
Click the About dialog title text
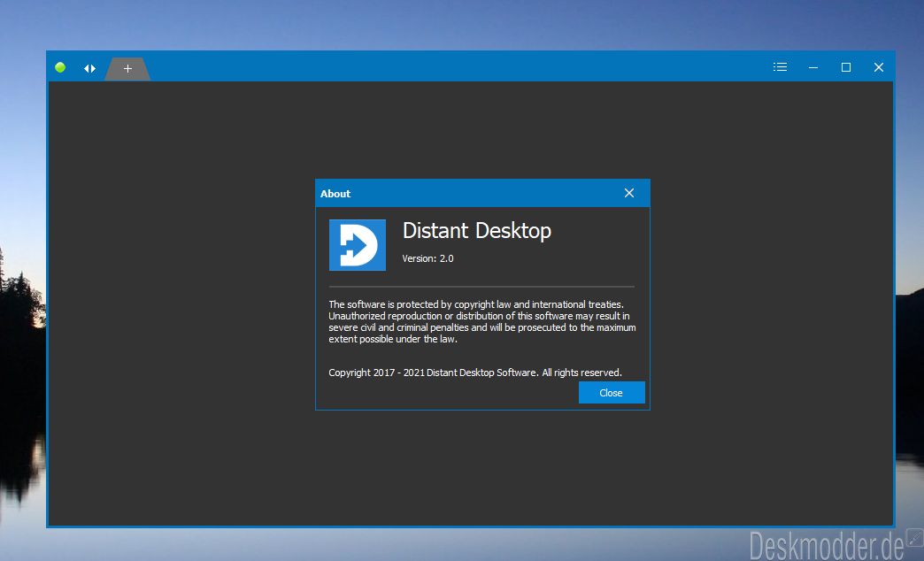click(335, 194)
